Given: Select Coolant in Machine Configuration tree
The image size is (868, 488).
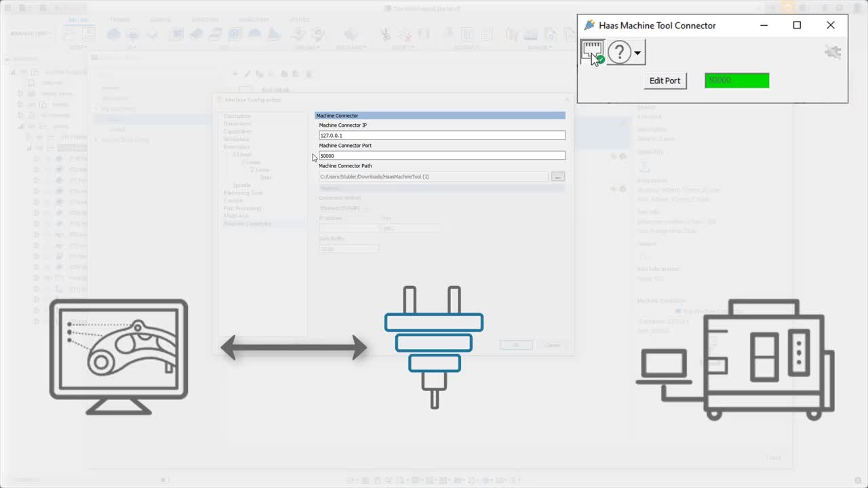Looking at the screenshot, I should (x=233, y=201).
